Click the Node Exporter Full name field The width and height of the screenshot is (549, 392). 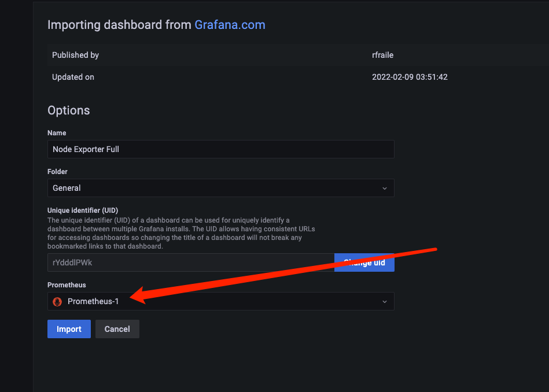pos(220,149)
